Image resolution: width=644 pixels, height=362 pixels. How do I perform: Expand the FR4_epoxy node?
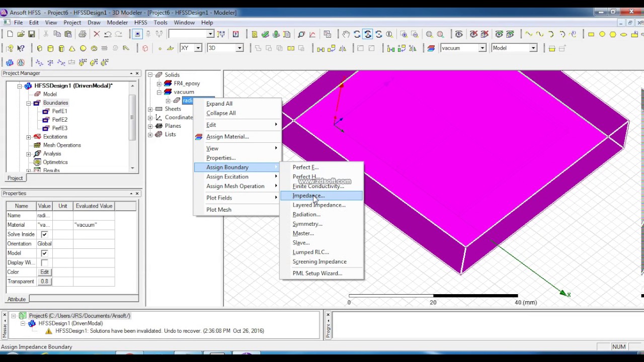[159, 83]
